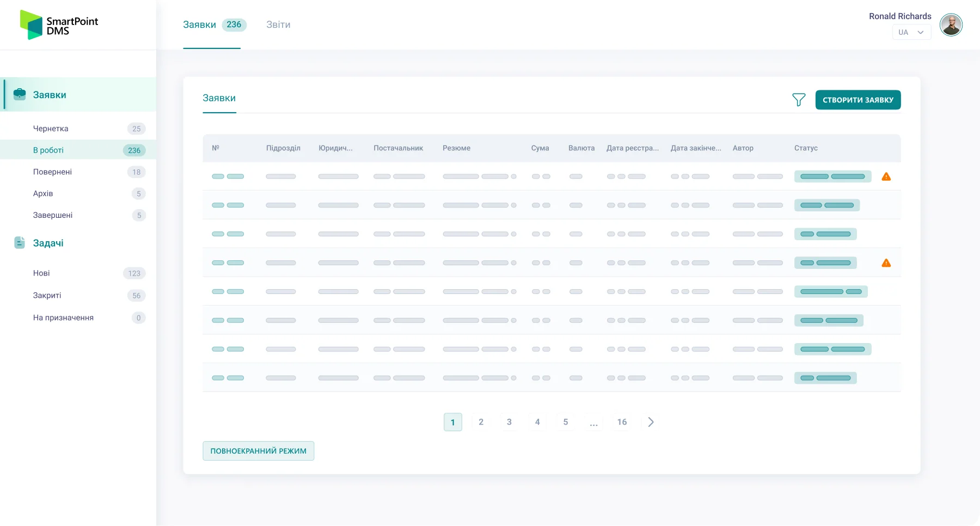
Task: Collapse the Задачі sidebar section
Action: pyautogui.click(x=48, y=243)
